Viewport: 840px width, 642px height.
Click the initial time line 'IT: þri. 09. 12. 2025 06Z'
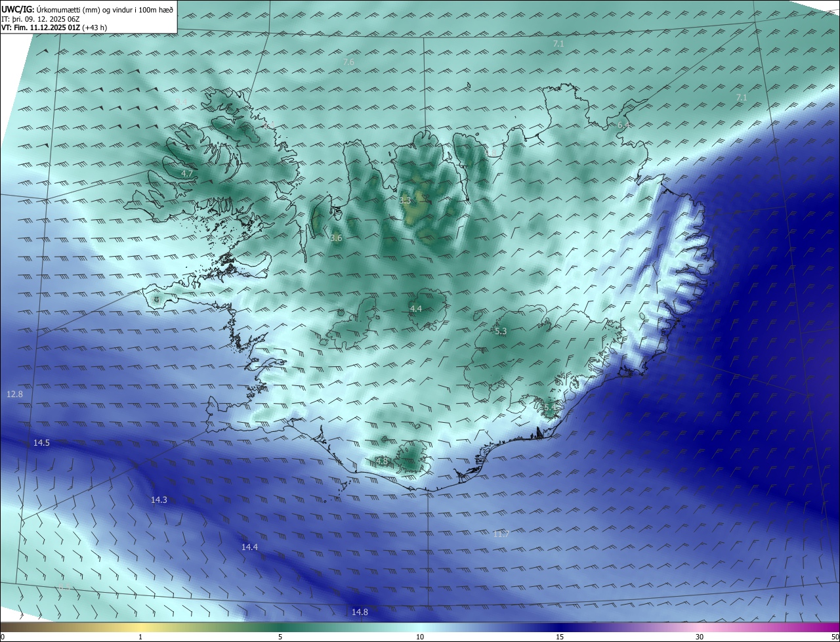point(41,18)
